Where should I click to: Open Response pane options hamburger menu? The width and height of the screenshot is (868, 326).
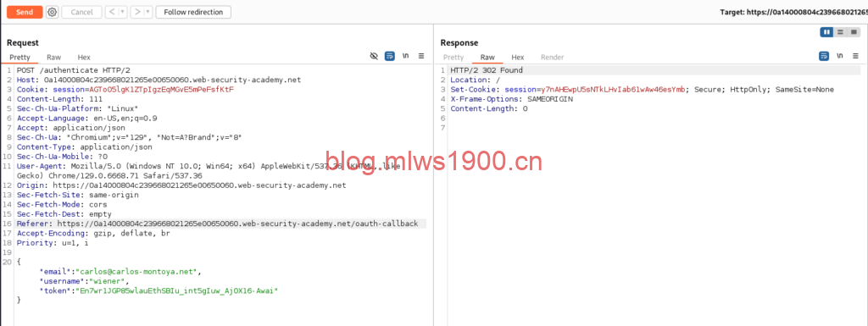point(856,57)
